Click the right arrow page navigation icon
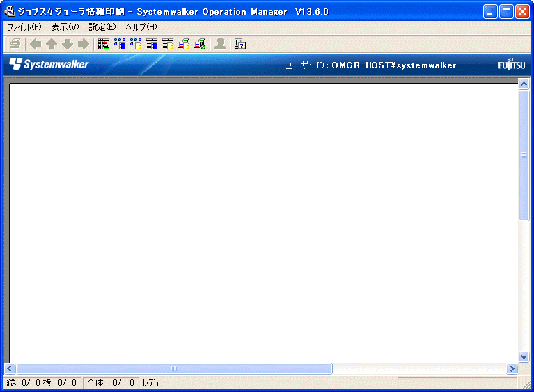The height and width of the screenshot is (392, 534). 84,44
